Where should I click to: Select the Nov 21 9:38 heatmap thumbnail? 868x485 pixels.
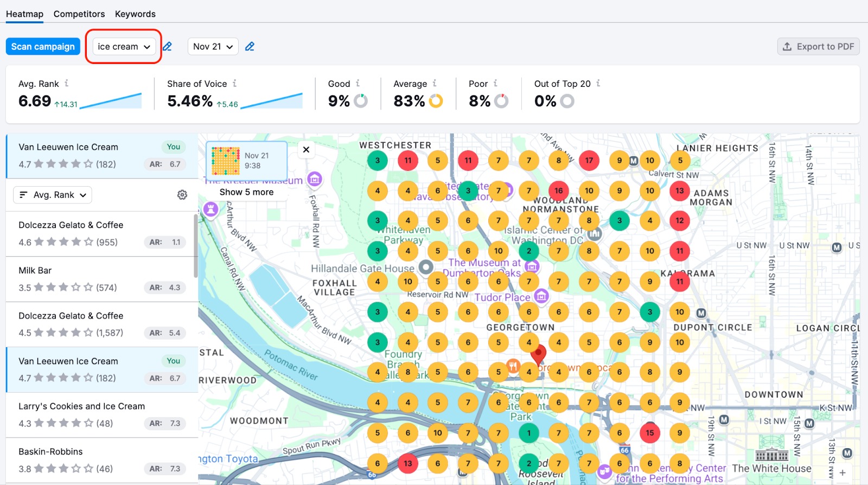click(226, 161)
